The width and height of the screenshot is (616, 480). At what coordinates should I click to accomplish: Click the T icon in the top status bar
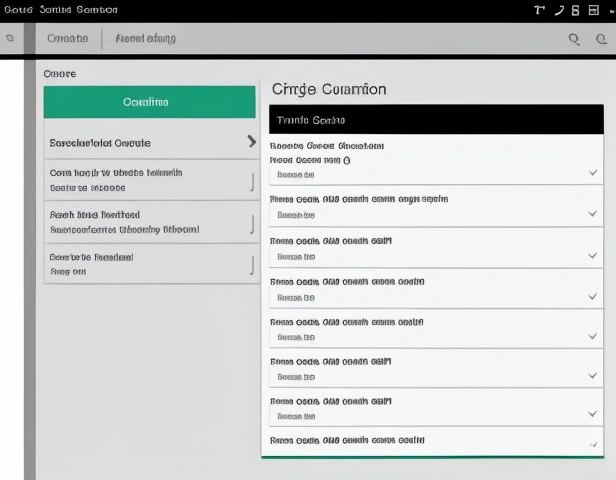[x=540, y=10]
